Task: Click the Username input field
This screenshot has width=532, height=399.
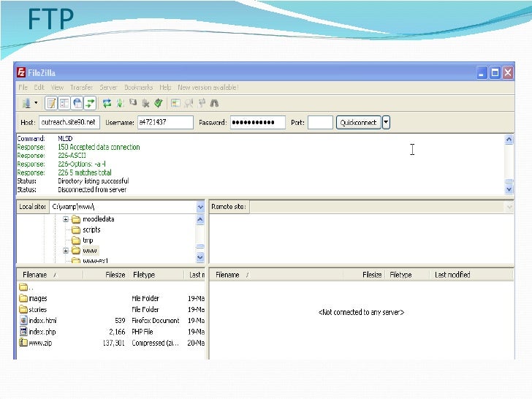Action: click(165, 122)
